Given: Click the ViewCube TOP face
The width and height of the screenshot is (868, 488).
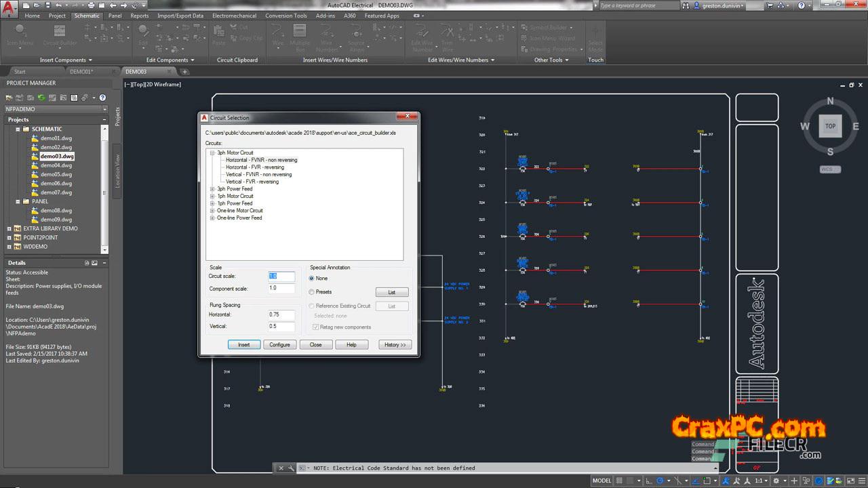Looking at the screenshot, I should click(x=830, y=126).
